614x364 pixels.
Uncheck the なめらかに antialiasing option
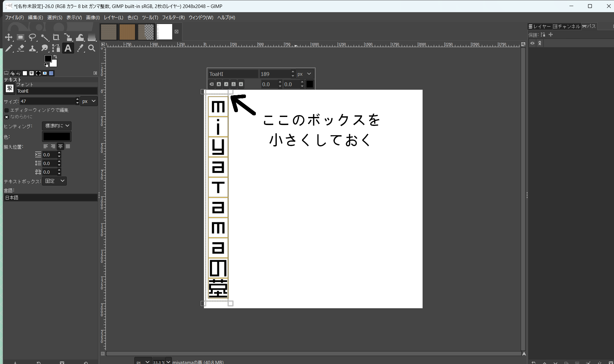(6, 117)
